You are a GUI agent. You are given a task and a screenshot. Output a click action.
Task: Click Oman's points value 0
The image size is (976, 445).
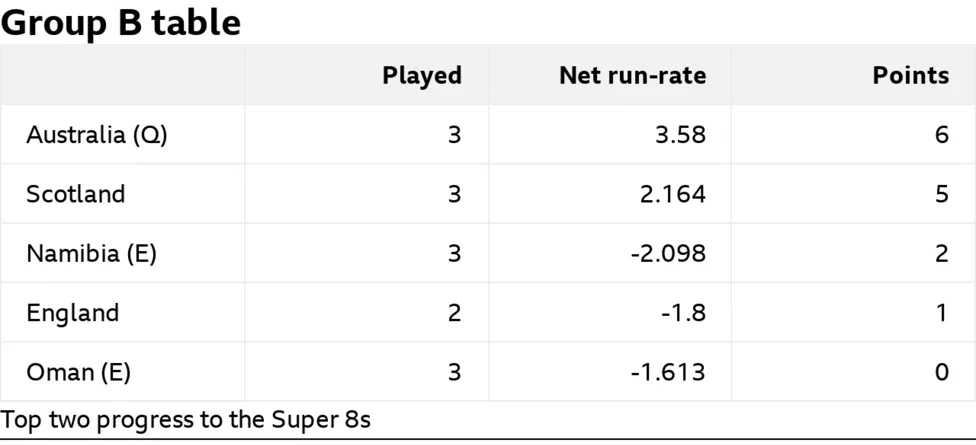pyautogui.click(x=942, y=372)
